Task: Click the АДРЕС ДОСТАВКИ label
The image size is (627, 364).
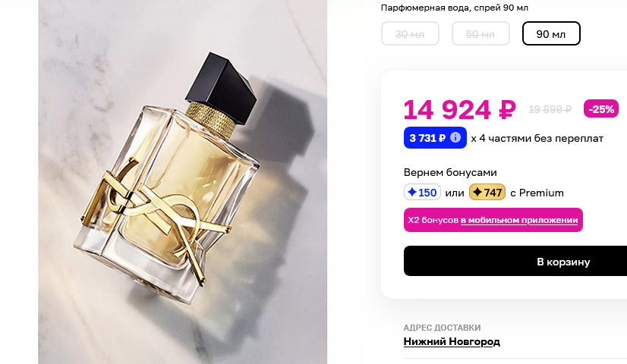Action: 442,328
